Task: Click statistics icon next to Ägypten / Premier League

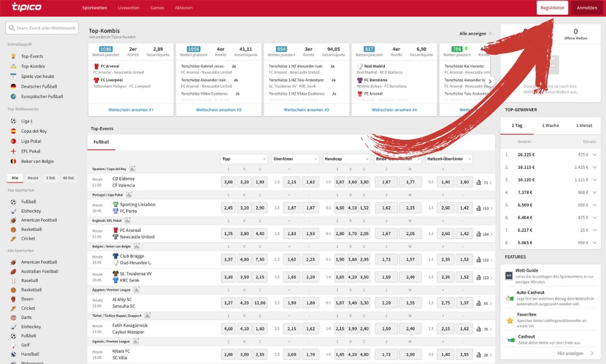Action: 137,290
